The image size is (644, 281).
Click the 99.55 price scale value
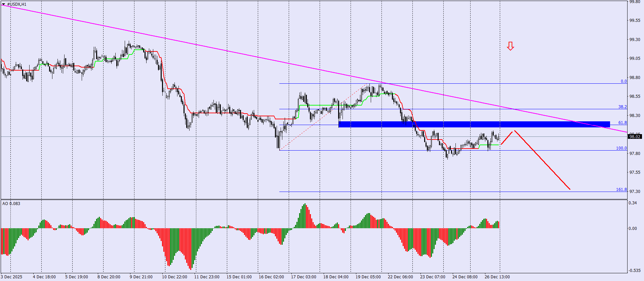(x=635, y=21)
